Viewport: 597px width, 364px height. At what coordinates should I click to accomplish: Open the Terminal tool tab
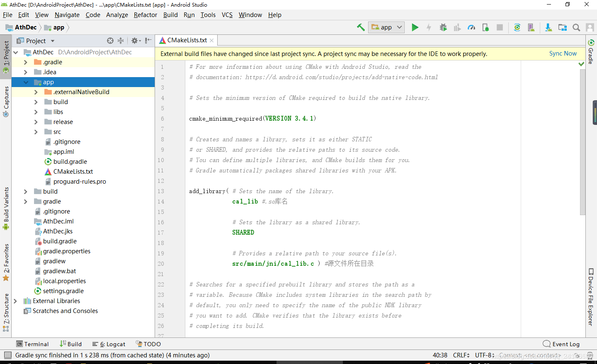[32, 344]
